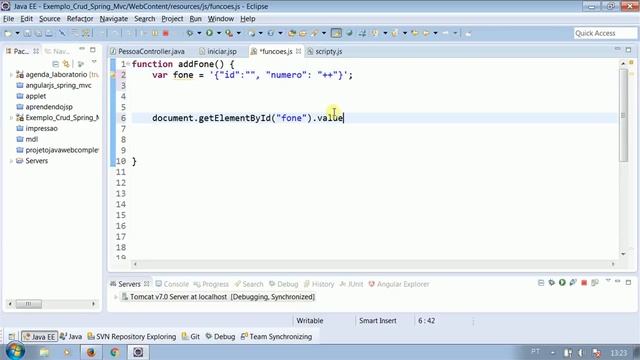This screenshot has height=360, width=640.
Task: Switch to the History view tab
Action: [319, 284]
